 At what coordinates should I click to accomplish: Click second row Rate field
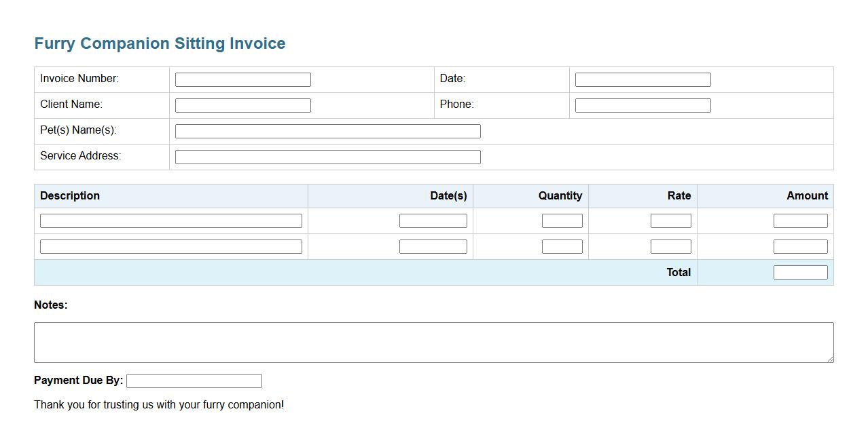point(670,247)
